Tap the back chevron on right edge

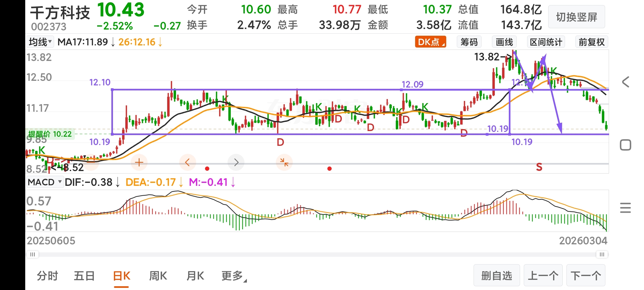pyautogui.click(x=625, y=82)
